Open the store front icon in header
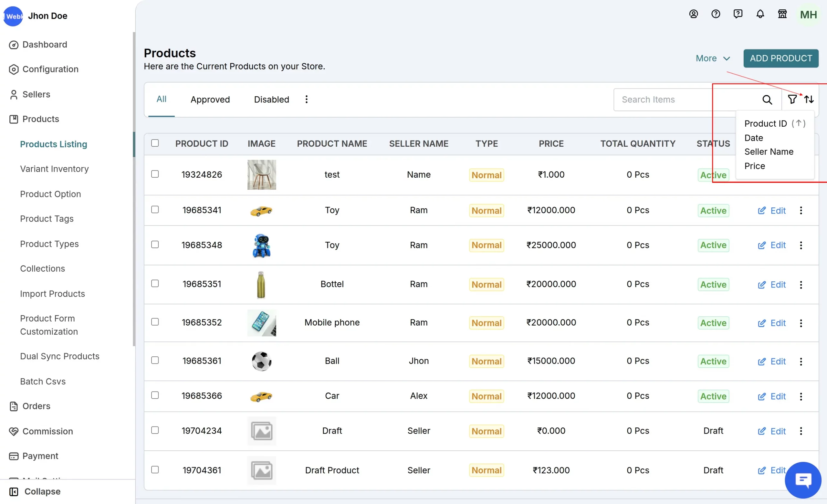Image resolution: width=827 pixels, height=504 pixels. [x=782, y=14]
